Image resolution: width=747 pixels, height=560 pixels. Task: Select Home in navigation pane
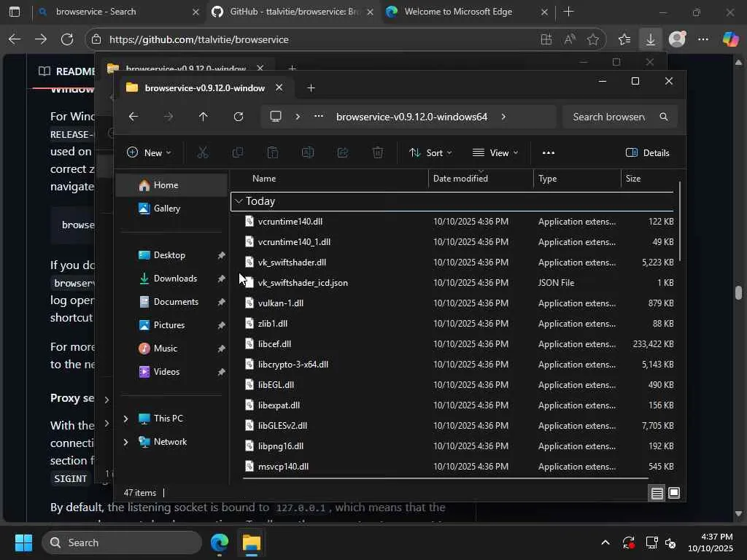pos(171,185)
